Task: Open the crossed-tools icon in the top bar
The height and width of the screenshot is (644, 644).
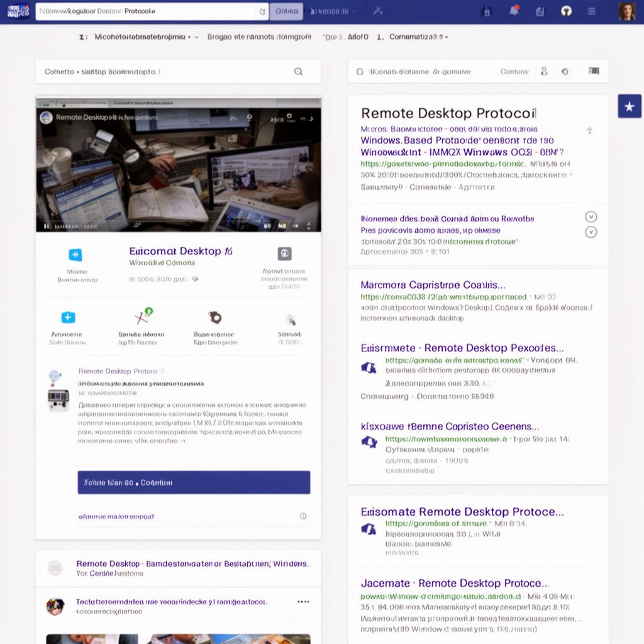Action: coord(378,11)
